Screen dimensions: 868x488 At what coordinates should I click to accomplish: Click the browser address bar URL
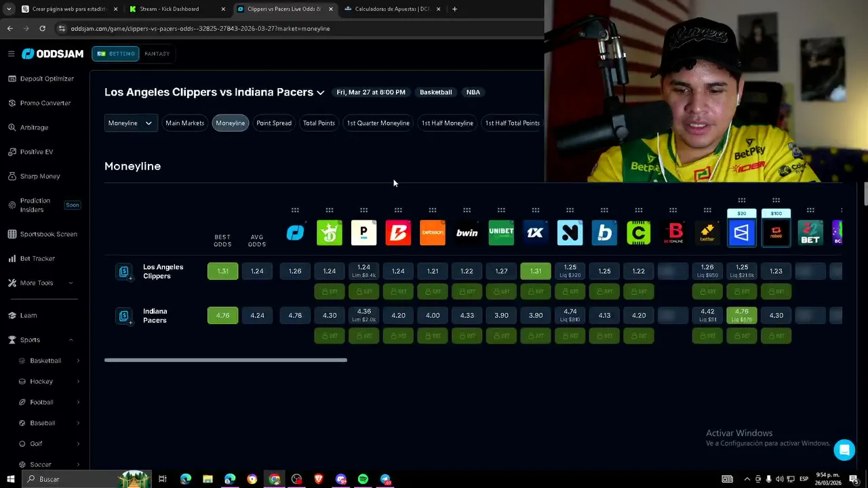(x=200, y=28)
